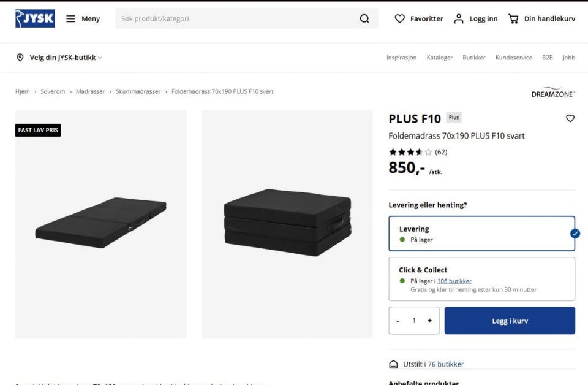Add product to favorites via heart
This screenshot has width=588, height=385.
[x=570, y=118]
